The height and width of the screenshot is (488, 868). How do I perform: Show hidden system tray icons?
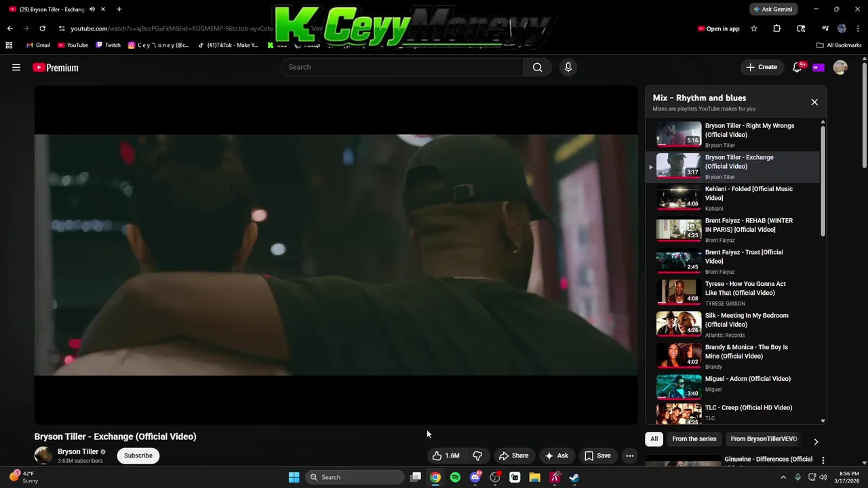(x=783, y=477)
